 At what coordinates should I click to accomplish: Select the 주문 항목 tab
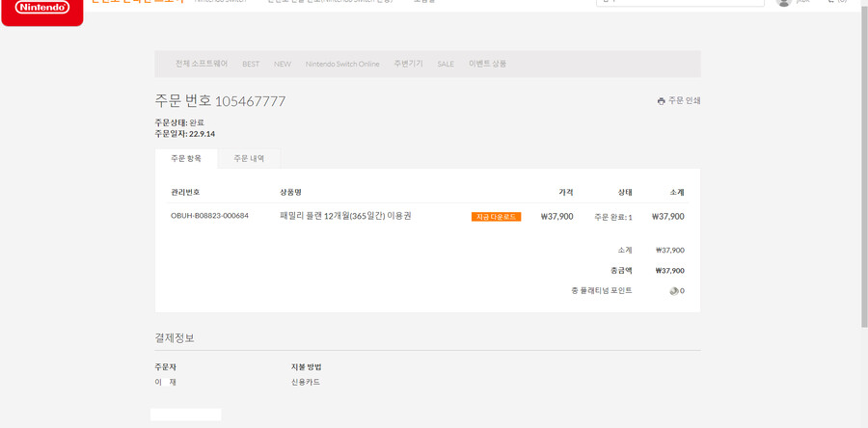[186, 159]
